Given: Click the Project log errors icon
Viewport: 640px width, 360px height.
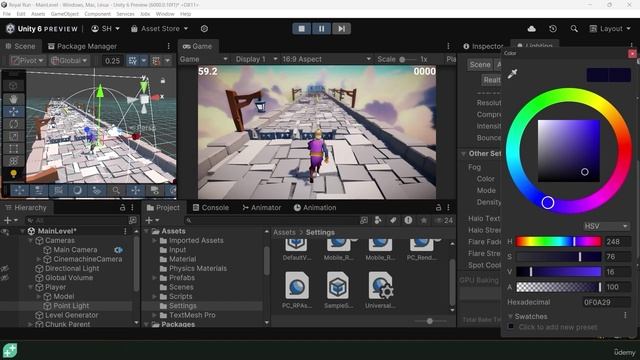Looking at the screenshot, I should point(408,220).
